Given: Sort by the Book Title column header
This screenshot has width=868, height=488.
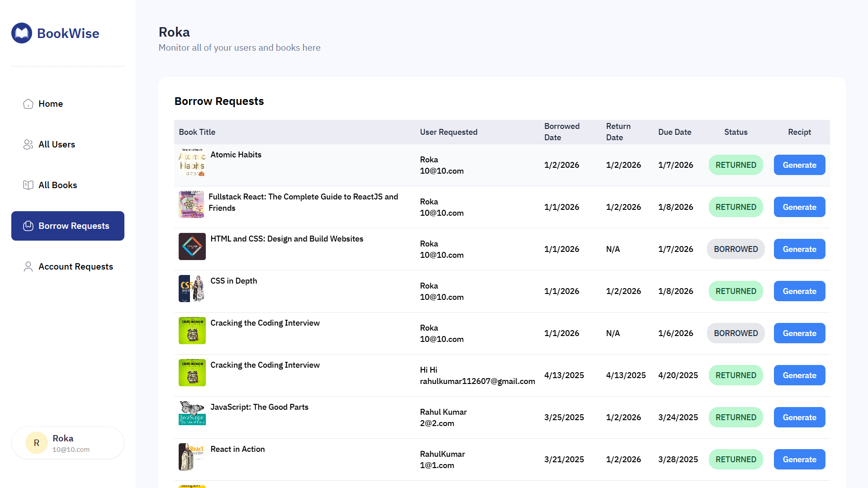Looking at the screenshot, I should (x=197, y=132).
